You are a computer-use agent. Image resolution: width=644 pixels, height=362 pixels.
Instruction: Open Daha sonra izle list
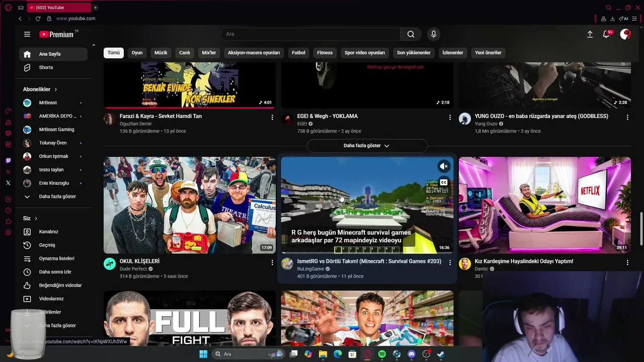coord(53,272)
